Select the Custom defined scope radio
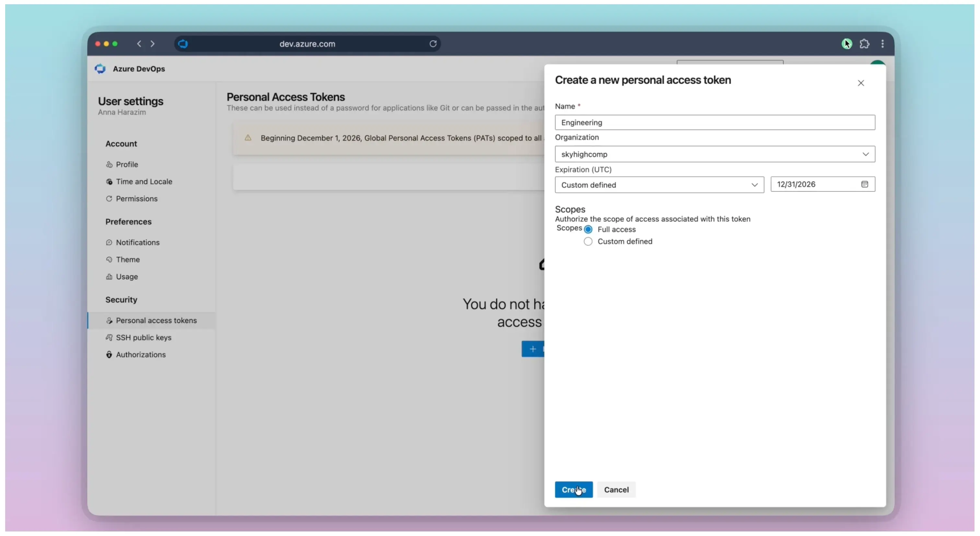This screenshot has width=980, height=536. (588, 241)
